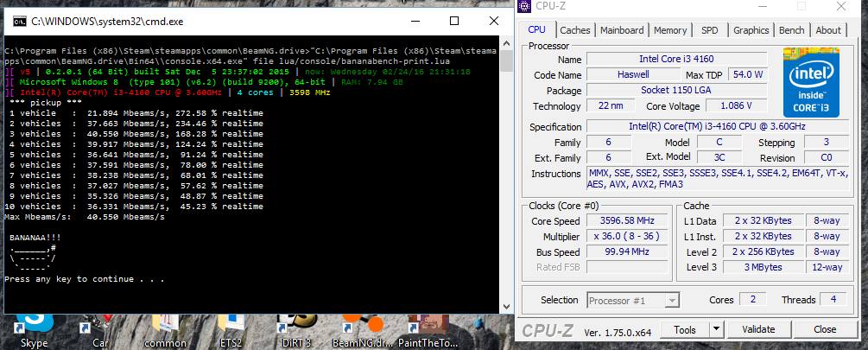Click the '3 vehicles' 40.550 Mbeams/s line

tap(136, 134)
